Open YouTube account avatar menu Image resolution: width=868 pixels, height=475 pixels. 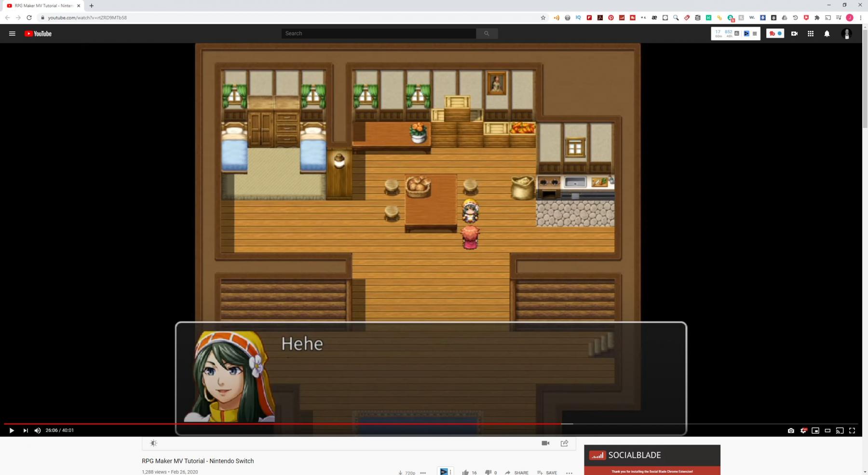coord(846,33)
